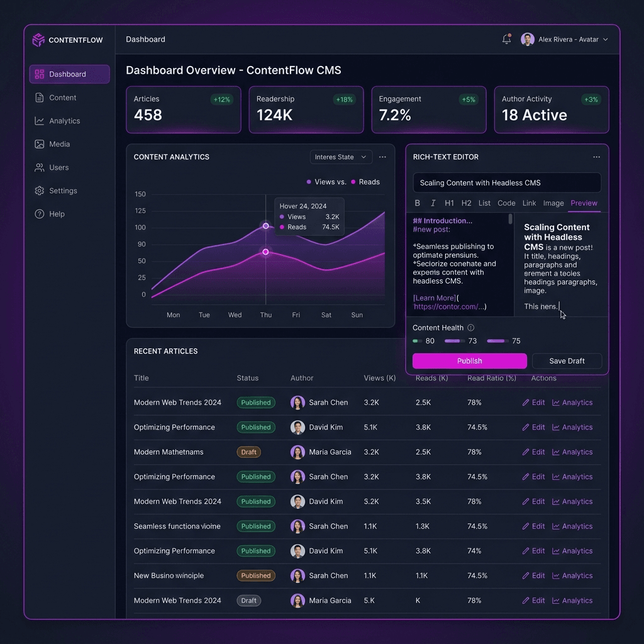Sort table by Views (K) column header

click(x=379, y=378)
